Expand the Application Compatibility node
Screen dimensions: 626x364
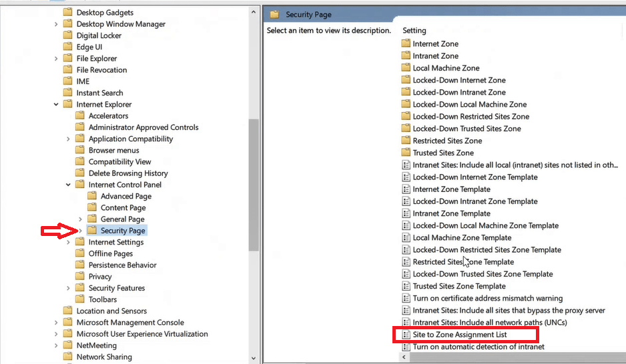(x=68, y=139)
